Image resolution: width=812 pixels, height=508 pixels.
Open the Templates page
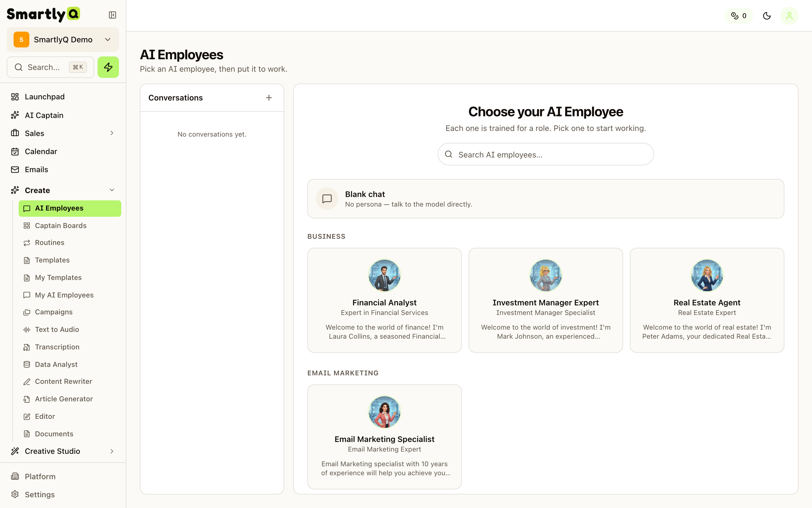point(70,260)
